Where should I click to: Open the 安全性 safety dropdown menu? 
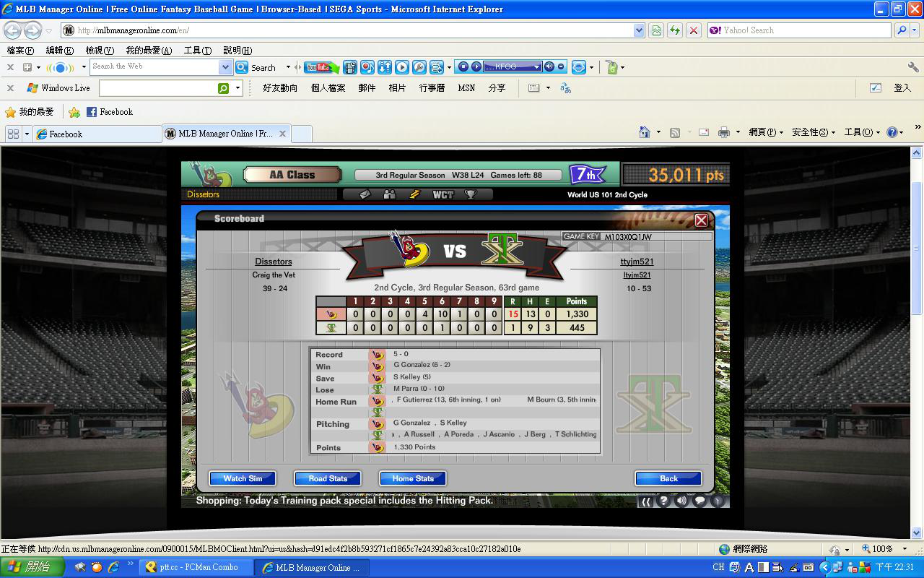pyautogui.click(x=813, y=132)
